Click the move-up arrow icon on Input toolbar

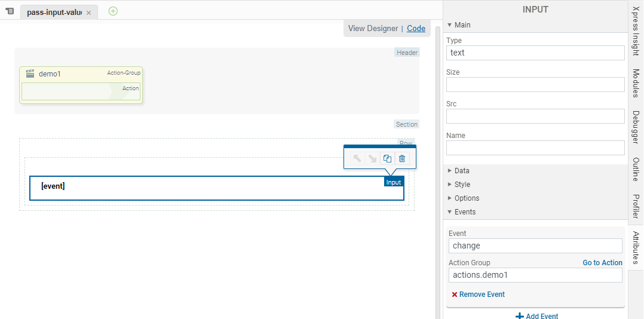[x=357, y=158]
